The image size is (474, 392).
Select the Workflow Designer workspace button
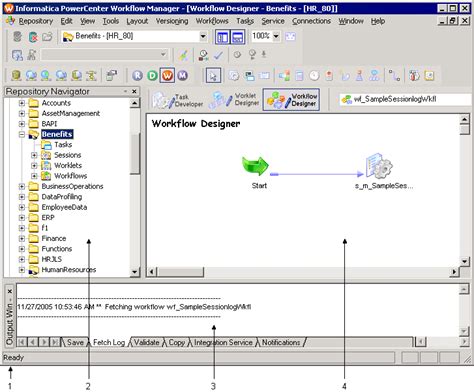[x=291, y=100]
